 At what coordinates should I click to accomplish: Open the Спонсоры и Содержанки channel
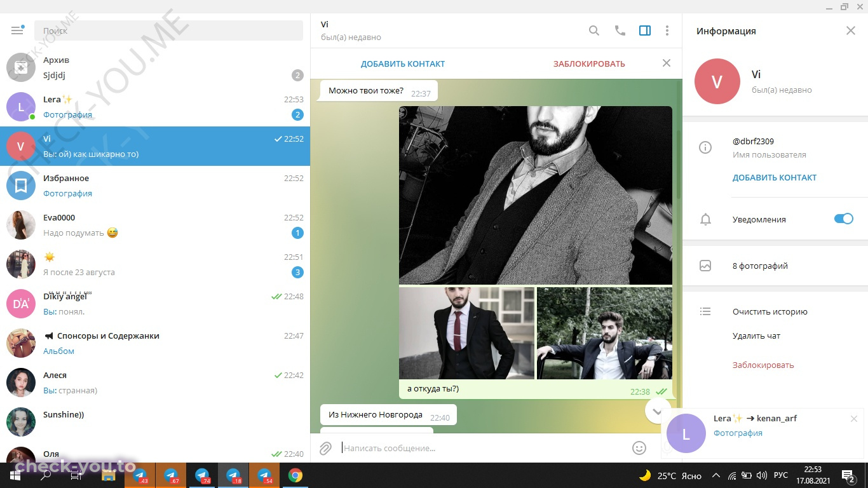pos(155,343)
